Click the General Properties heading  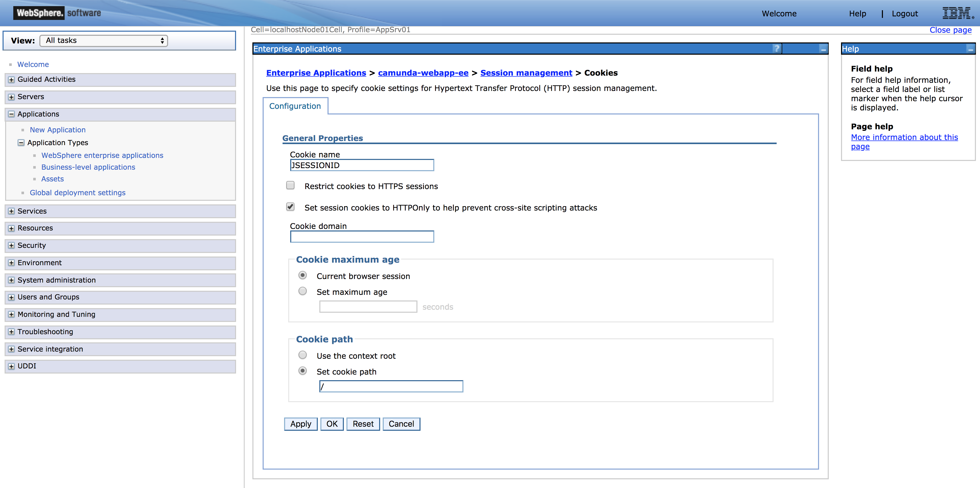click(x=323, y=138)
